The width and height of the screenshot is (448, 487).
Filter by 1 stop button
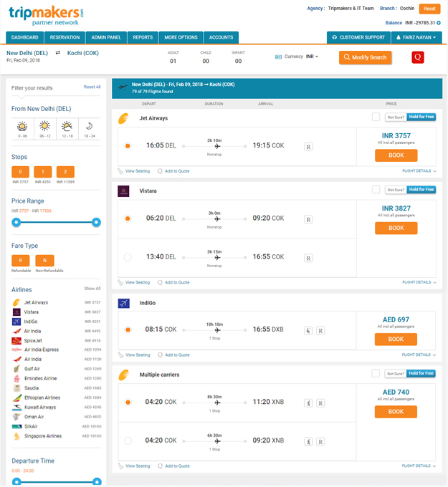coord(42,172)
